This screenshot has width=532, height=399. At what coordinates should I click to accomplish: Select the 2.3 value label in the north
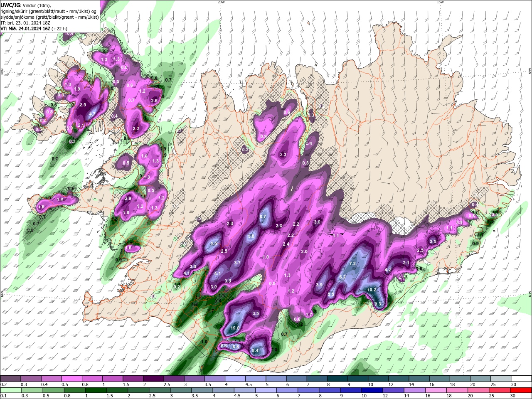(x=283, y=155)
